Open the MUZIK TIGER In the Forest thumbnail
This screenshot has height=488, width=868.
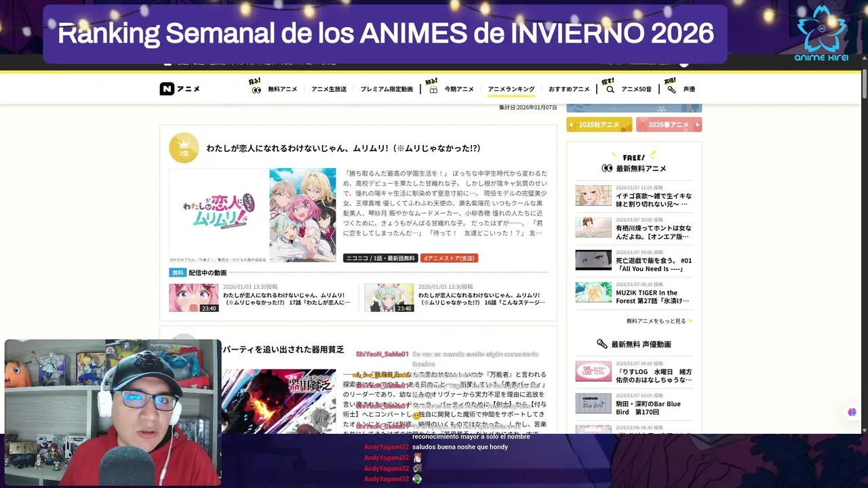(x=593, y=292)
